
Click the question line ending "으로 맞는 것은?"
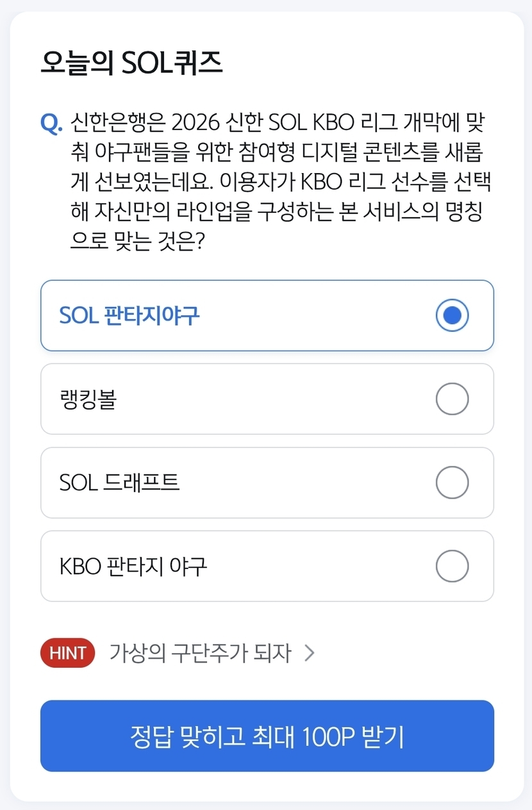[138, 242]
